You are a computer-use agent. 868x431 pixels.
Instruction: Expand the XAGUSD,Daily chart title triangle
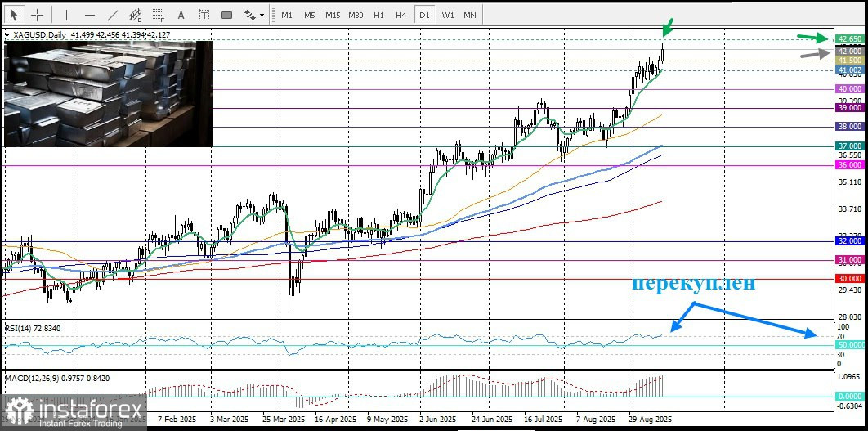[x=7, y=35]
